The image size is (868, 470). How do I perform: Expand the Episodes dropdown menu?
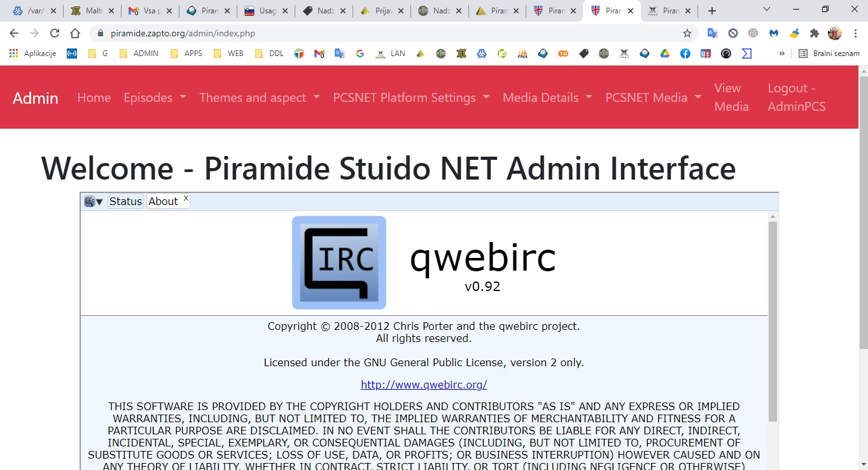[x=155, y=97]
